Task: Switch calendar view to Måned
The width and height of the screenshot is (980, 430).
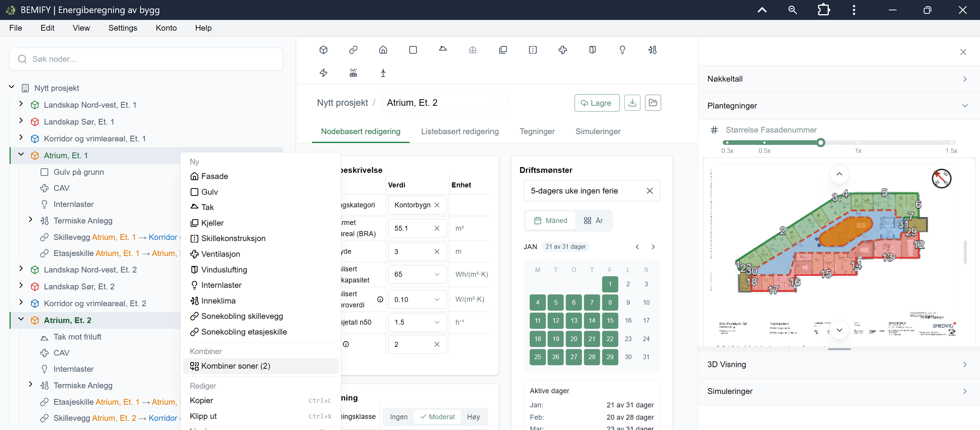Action: (x=550, y=221)
